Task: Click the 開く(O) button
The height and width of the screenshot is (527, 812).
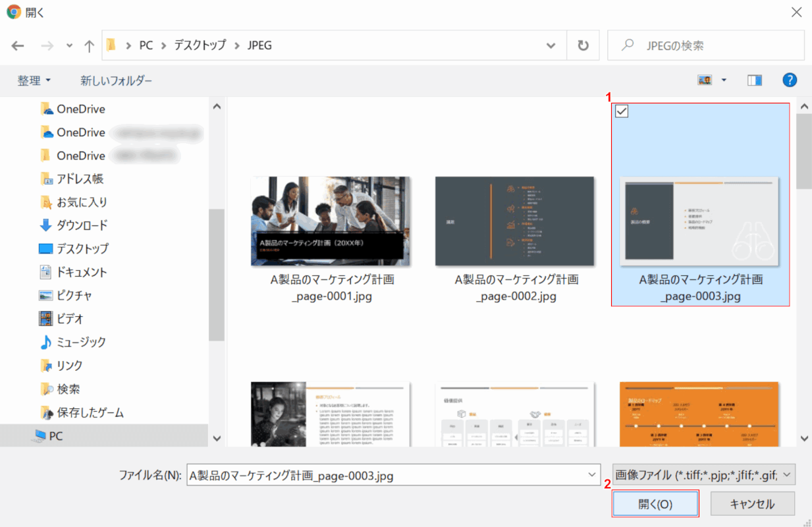Action: pos(655,505)
